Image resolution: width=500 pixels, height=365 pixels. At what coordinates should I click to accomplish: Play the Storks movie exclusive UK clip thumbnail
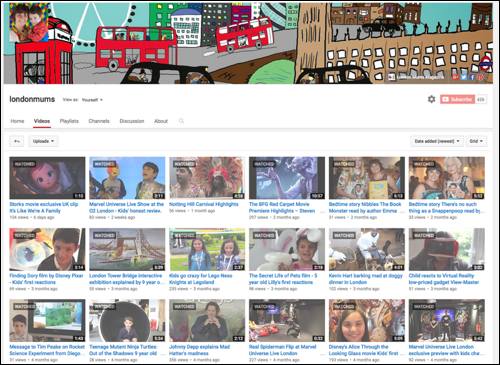click(x=47, y=178)
